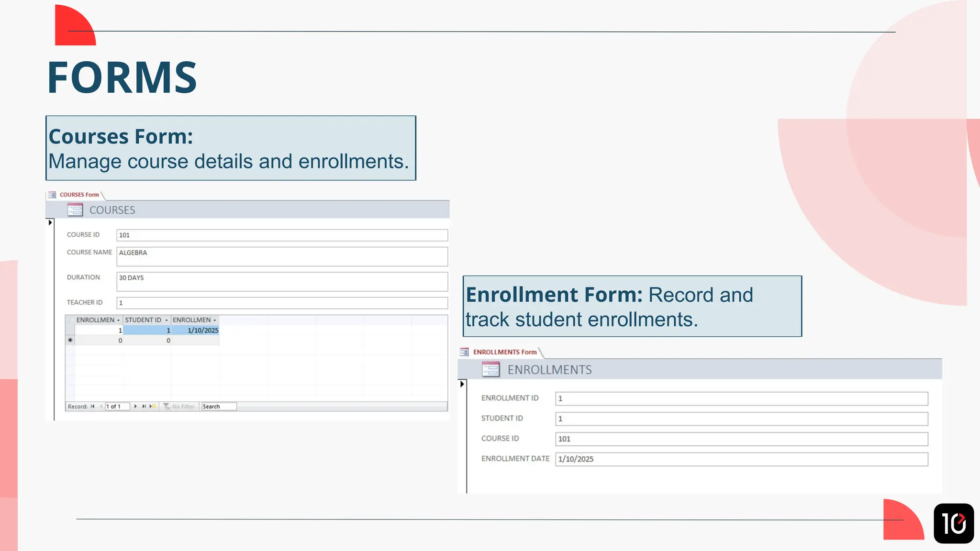Go to next record in subform navigator
The width and height of the screenshot is (980, 551).
[x=135, y=407]
